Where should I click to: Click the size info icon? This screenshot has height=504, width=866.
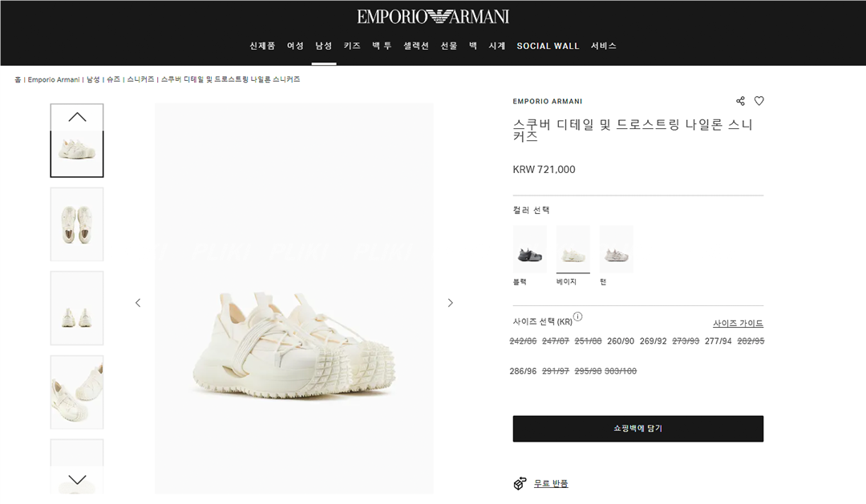pyautogui.click(x=578, y=317)
